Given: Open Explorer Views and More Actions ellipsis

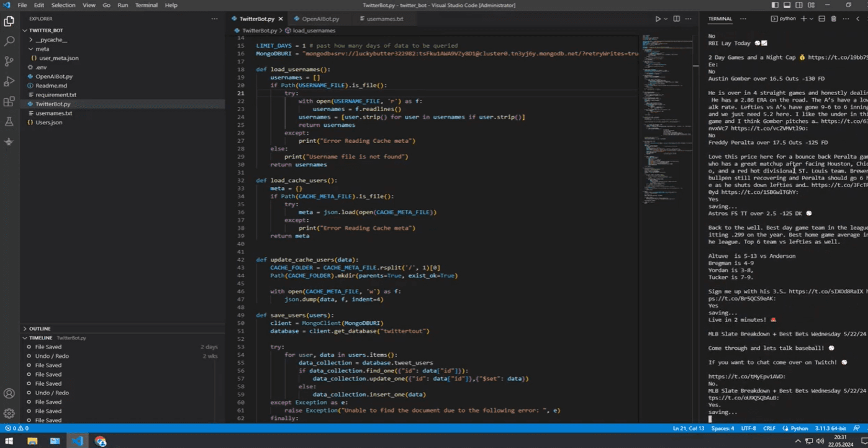Looking at the screenshot, I should (215, 19).
